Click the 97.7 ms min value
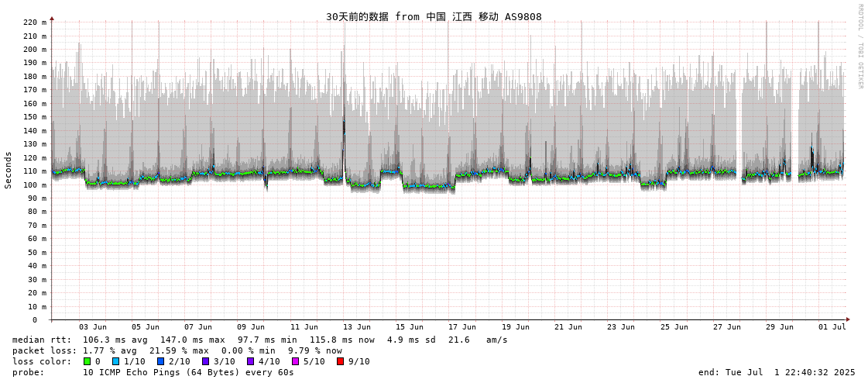Image resolution: width=868 pixels, height=383 pixels. coord(267,340)
